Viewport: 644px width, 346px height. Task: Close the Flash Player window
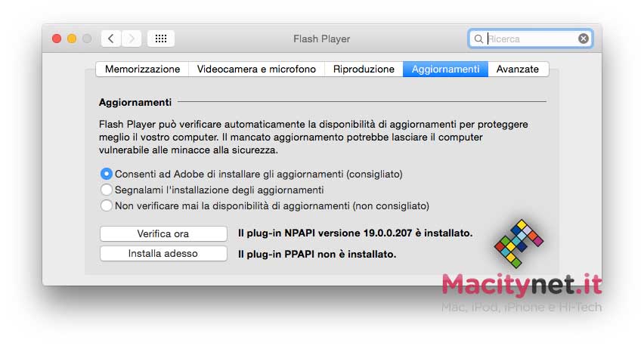[x=57, y=39]
